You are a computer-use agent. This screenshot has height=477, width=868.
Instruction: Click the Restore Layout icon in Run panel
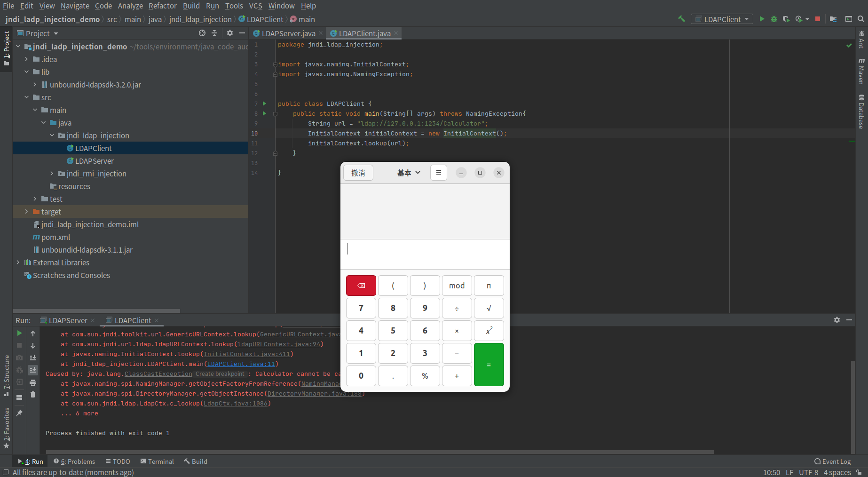[x=19, y=397]
